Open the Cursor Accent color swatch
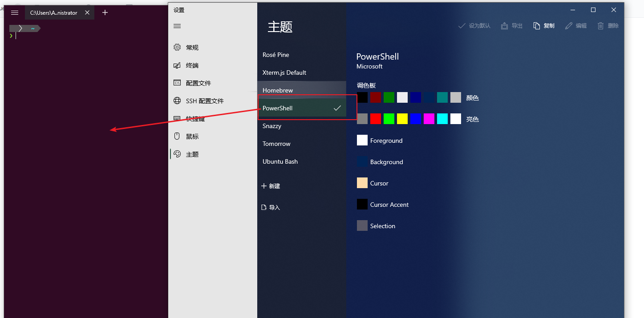 click(362, 204)
